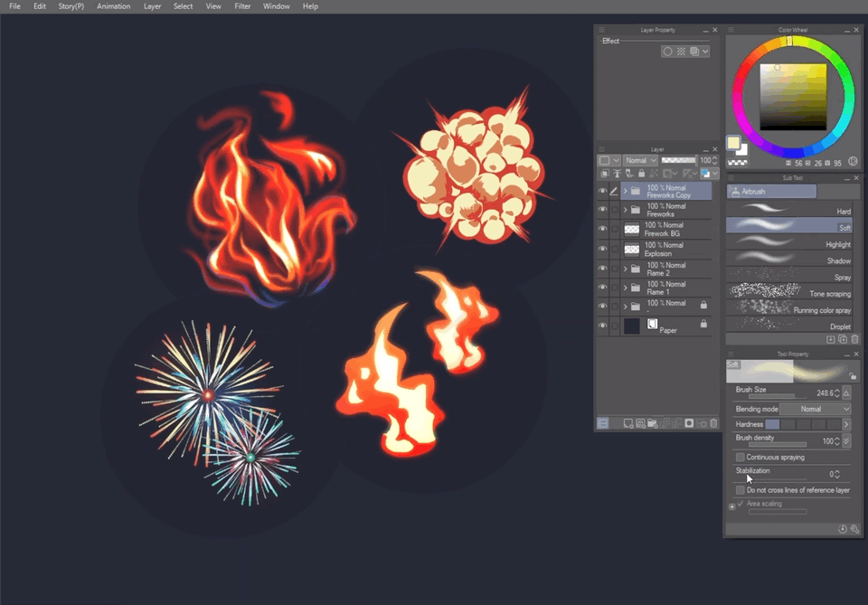This screenshot has width=868, height=605.
Task: Select the Running color spray sub tool
Action: click(788, 309)
